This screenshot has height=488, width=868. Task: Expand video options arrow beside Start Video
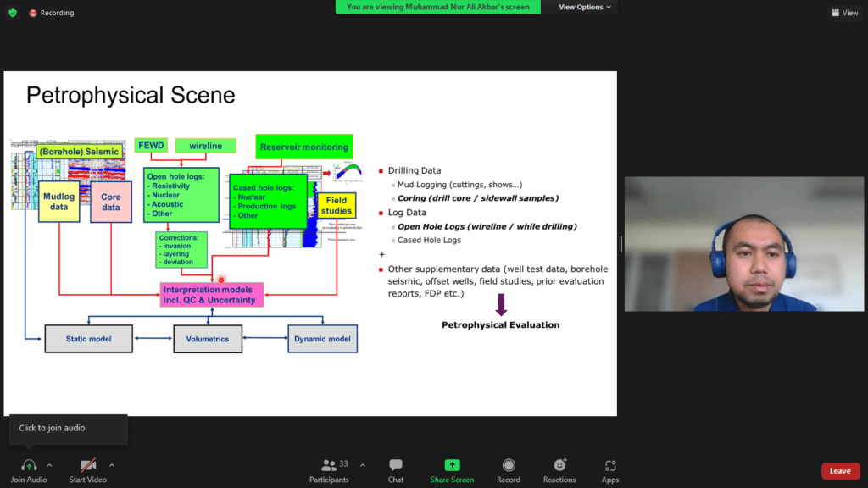(111, 465)
